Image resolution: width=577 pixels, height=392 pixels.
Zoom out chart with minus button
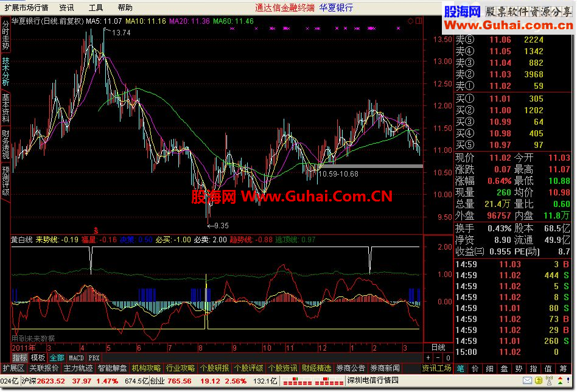tap(438, 358)
